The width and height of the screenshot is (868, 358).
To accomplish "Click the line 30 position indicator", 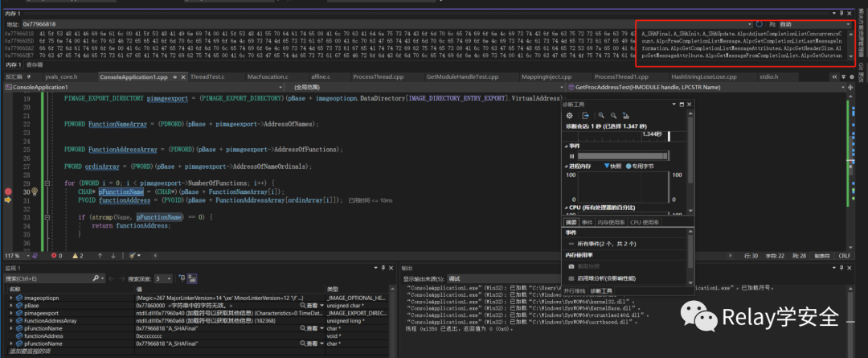I will 751,256.
